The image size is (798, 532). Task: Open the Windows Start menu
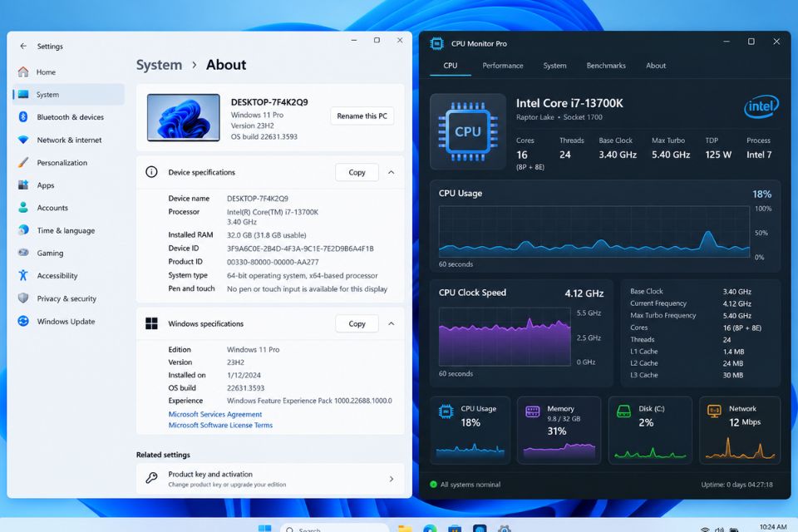(x=264, y=529)
